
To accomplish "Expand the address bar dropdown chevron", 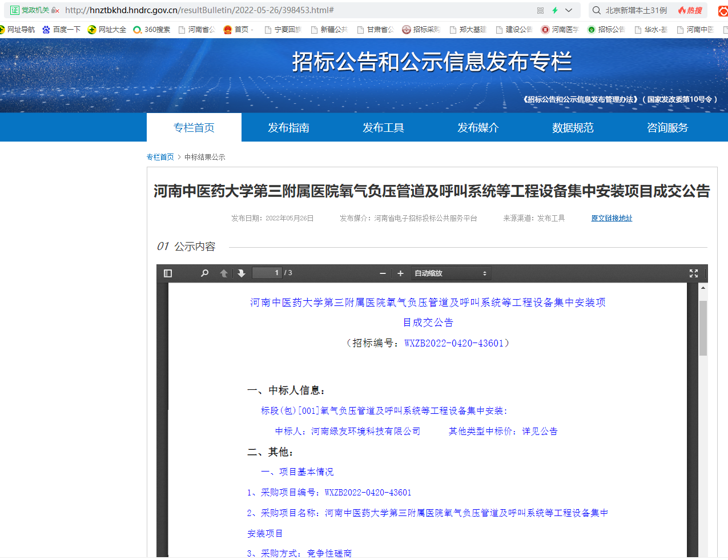I will click(x=569, y=10).
